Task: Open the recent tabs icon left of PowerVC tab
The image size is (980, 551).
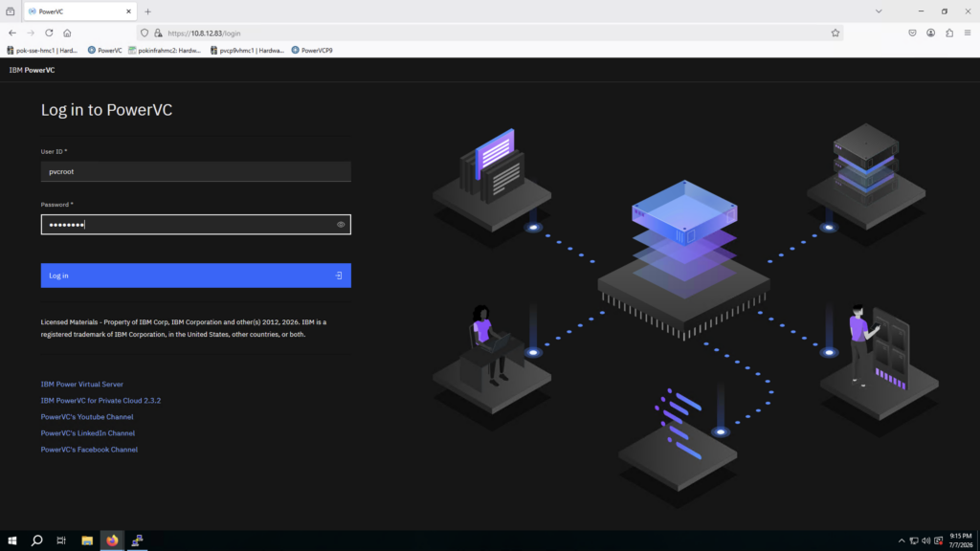Action: click(11, 11)
